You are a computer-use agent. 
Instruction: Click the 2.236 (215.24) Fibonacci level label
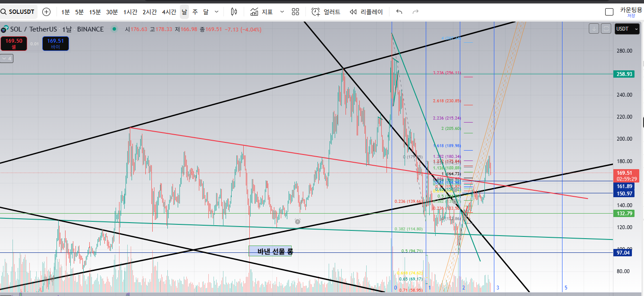coord(446,118)
